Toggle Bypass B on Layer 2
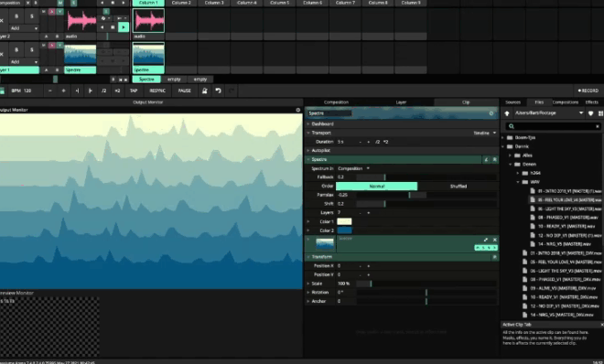Screen dimensions: 604x364 tap(16, 16)
